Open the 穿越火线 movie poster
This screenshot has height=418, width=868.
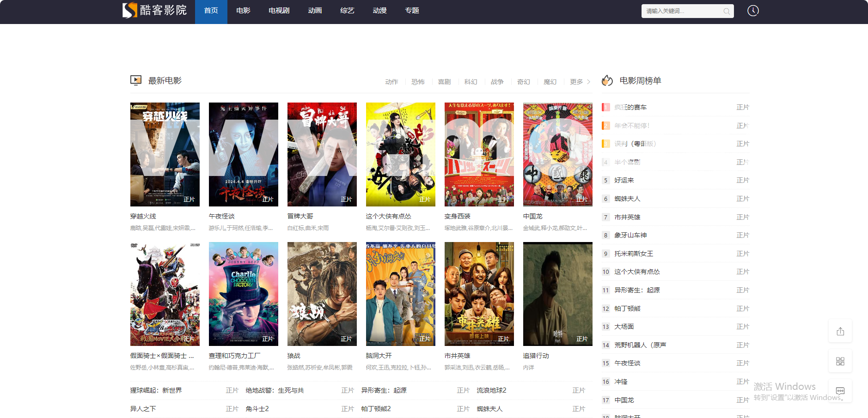[165, 154]
